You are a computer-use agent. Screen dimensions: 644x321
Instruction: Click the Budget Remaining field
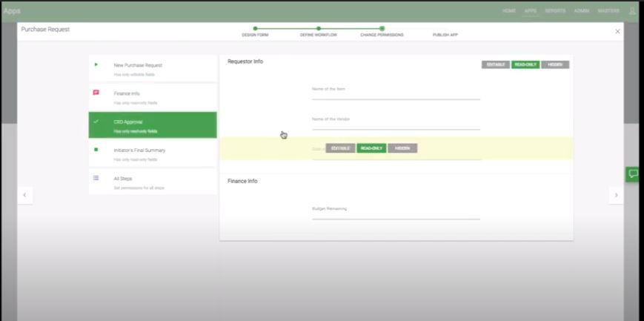(x=396, y=211)
